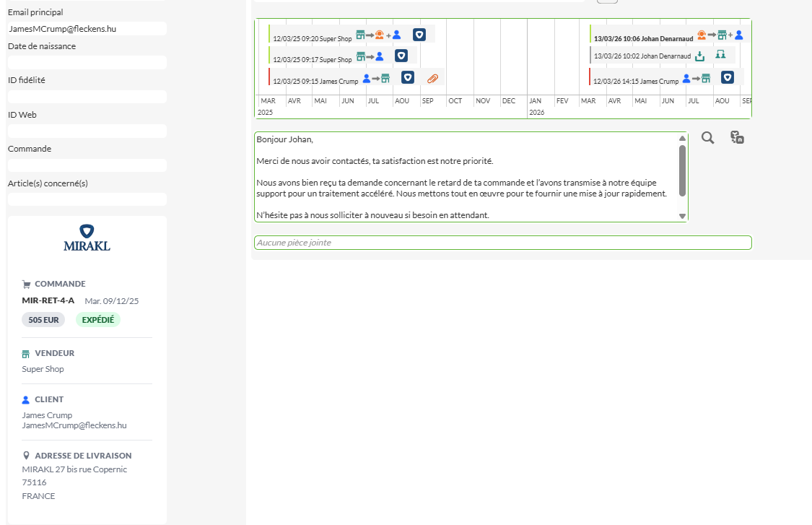The height and width of the screenshot is (525, 812).
Task: Click the EXPÉDIÉ status badge
Action: 97,320
